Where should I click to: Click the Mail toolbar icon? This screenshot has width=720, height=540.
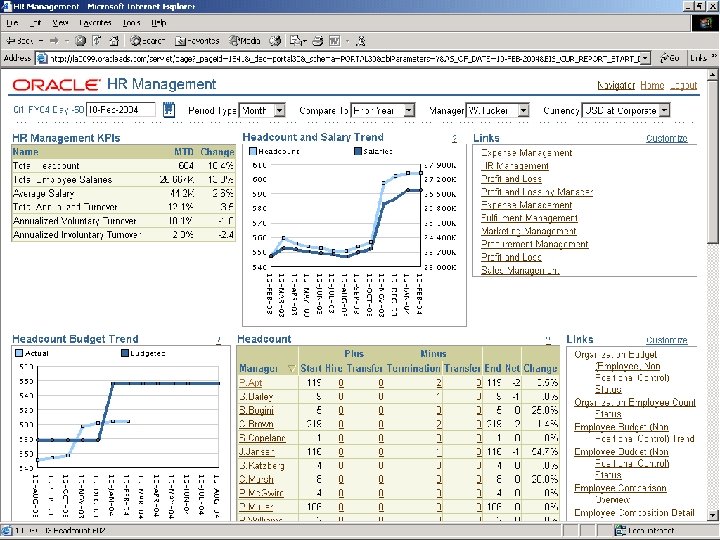pos(297,41)
